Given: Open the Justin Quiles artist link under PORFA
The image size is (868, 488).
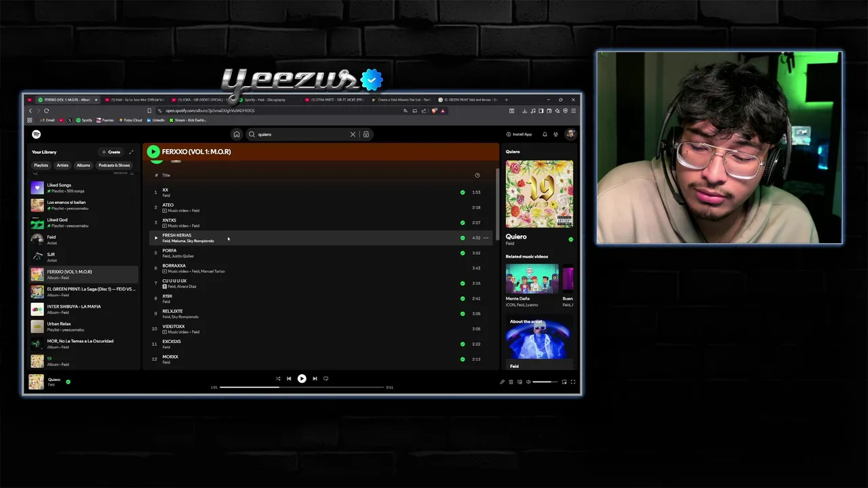Looking at the screenshot, I should (x=183, y=256).
